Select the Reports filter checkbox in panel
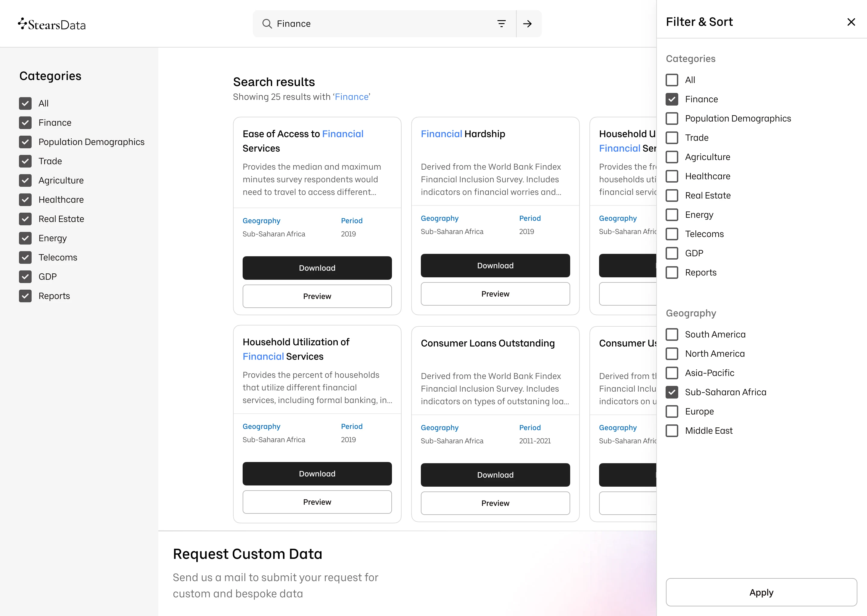 (672, 273)
